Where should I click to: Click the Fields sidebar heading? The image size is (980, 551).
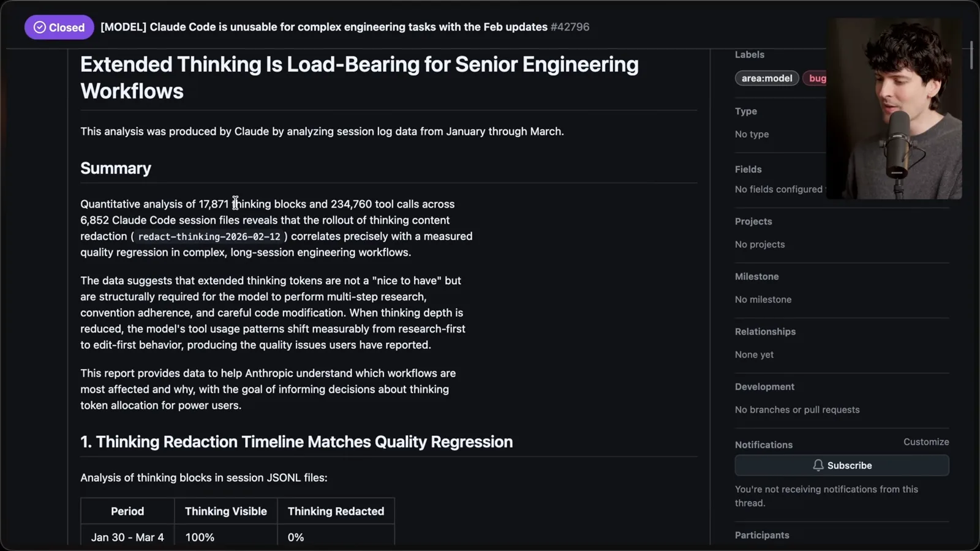(748, 170)
